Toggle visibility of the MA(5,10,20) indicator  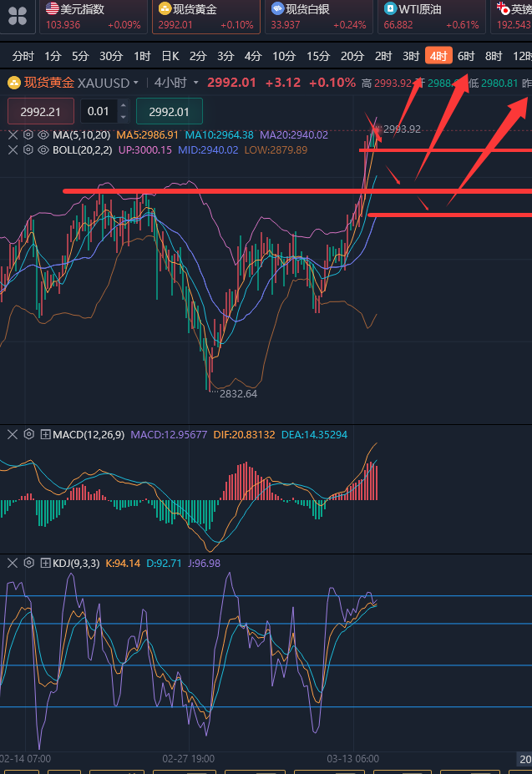coord(43,134)
